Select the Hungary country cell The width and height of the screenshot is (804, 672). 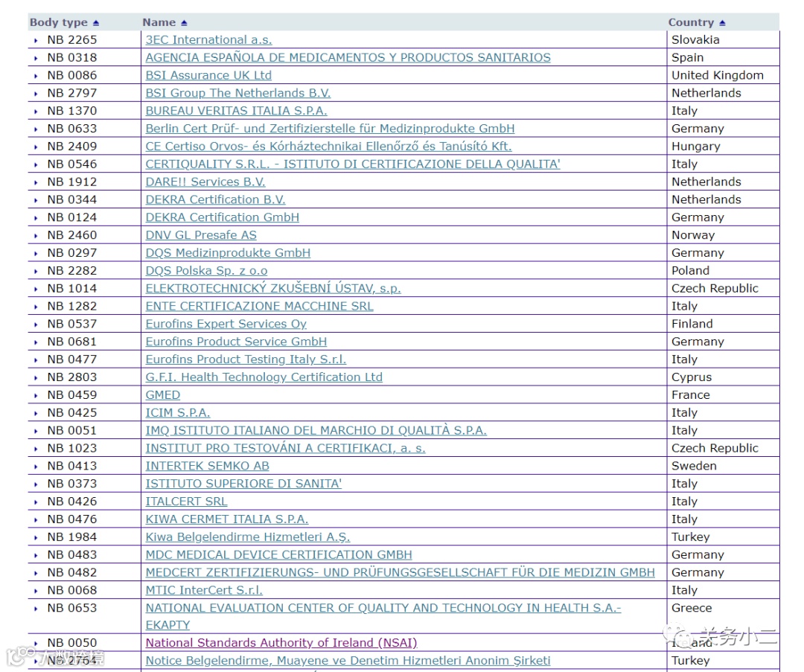[696, 147]
